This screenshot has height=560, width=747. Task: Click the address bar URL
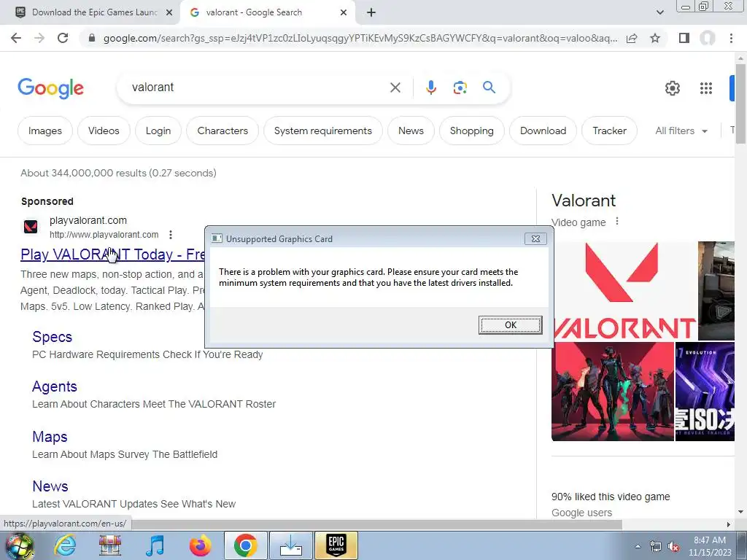click(360, 38)
